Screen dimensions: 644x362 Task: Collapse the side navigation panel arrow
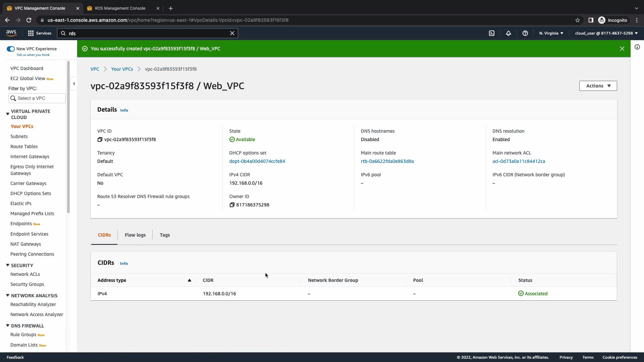pos(74,84)
